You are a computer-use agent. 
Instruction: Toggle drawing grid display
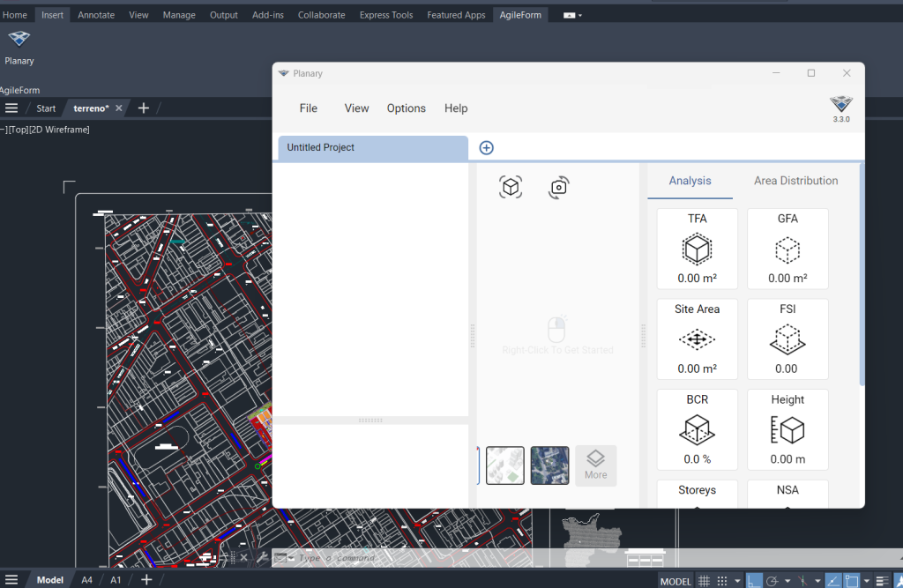704,581
